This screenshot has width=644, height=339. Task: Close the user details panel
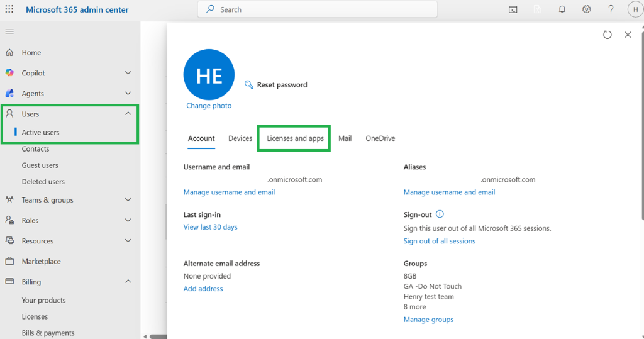pos(628,35)
